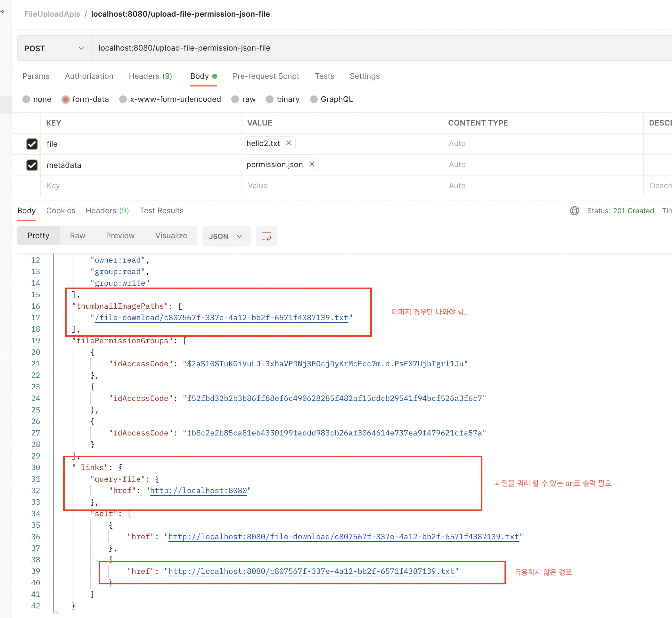The image size is (672, 618).
Task: Click the FileUploadApis breadcrumb link
Action: tap(52, 14)
